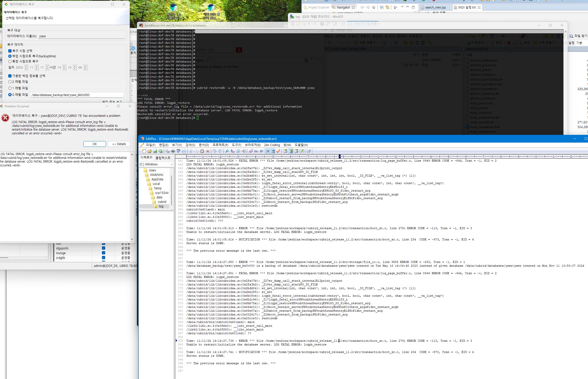
Task: Click the Paste clipboard icon
Action: pos(202,151)
